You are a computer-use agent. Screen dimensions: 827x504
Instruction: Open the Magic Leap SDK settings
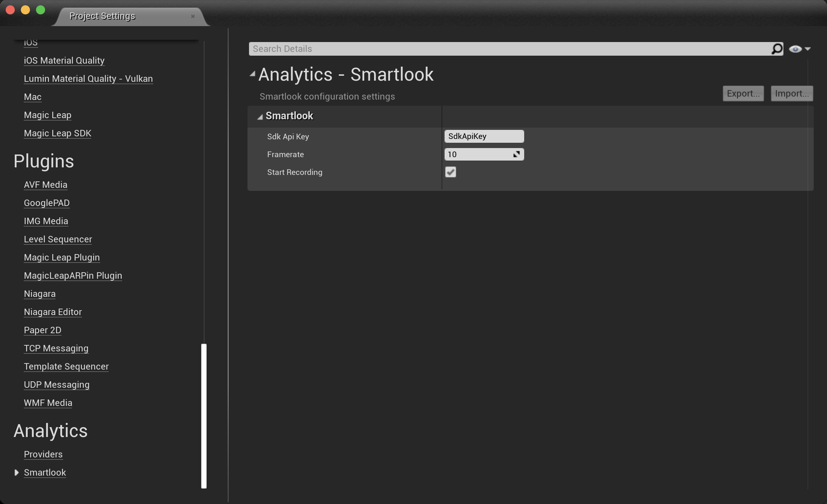point(58,133)
